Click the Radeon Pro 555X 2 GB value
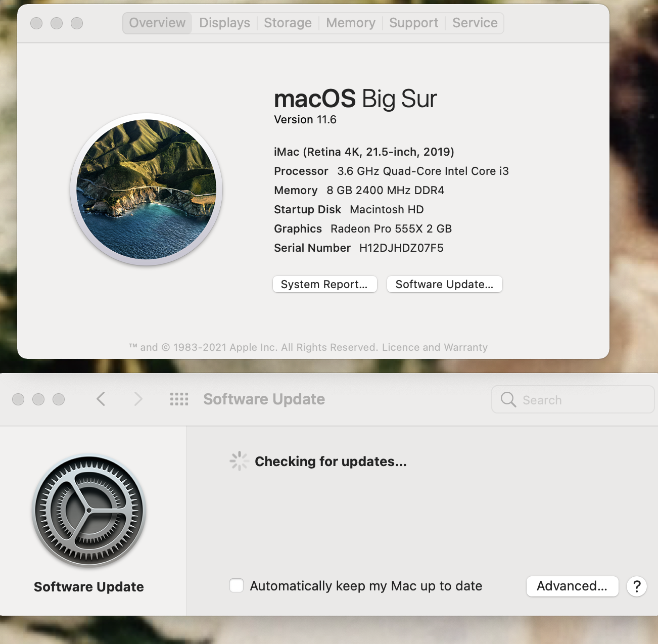Viewport: 658px width, 644px height. pyautogui.click(x=391, y=229)
